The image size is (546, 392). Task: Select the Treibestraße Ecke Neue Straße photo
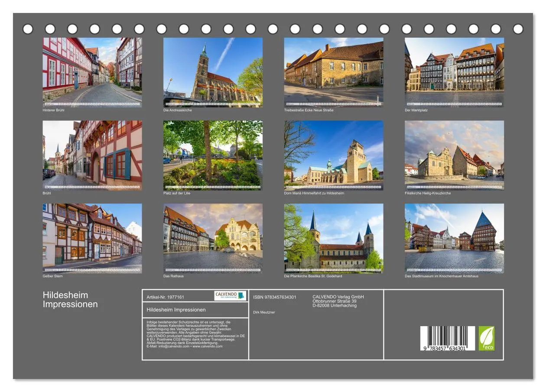[x=334, y=72]
